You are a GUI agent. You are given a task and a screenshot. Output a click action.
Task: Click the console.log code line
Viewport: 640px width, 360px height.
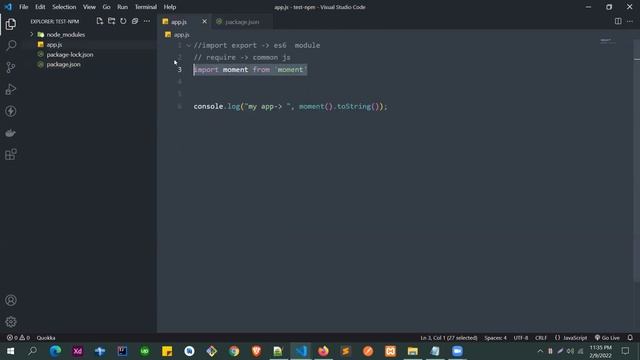pyautogui.click(x=290, y=107)
